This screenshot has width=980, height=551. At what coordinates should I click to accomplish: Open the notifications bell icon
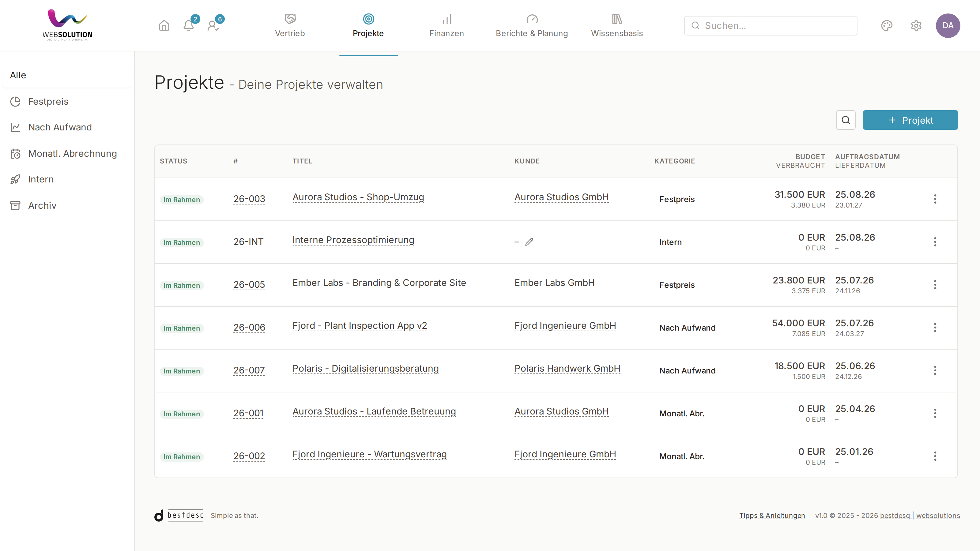tap(189, 25)
